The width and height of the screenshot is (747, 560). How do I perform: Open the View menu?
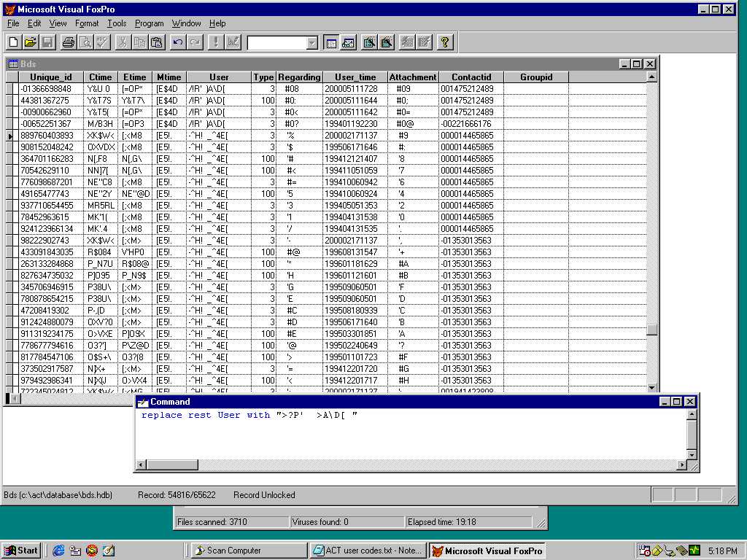[58, 23]
